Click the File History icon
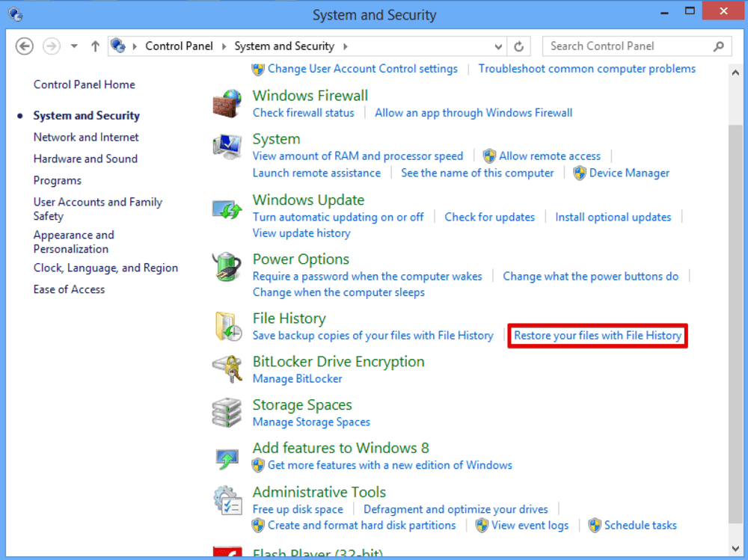 coord(227,326)
